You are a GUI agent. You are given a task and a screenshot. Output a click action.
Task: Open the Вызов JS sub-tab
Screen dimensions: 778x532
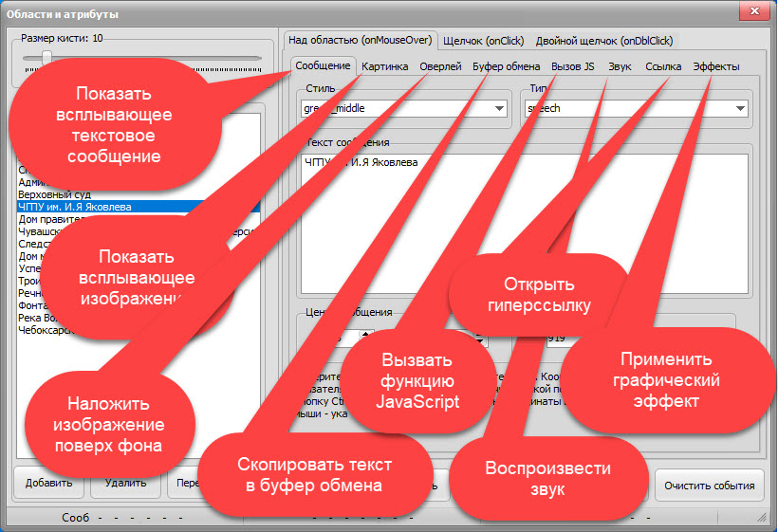[573, 66]
